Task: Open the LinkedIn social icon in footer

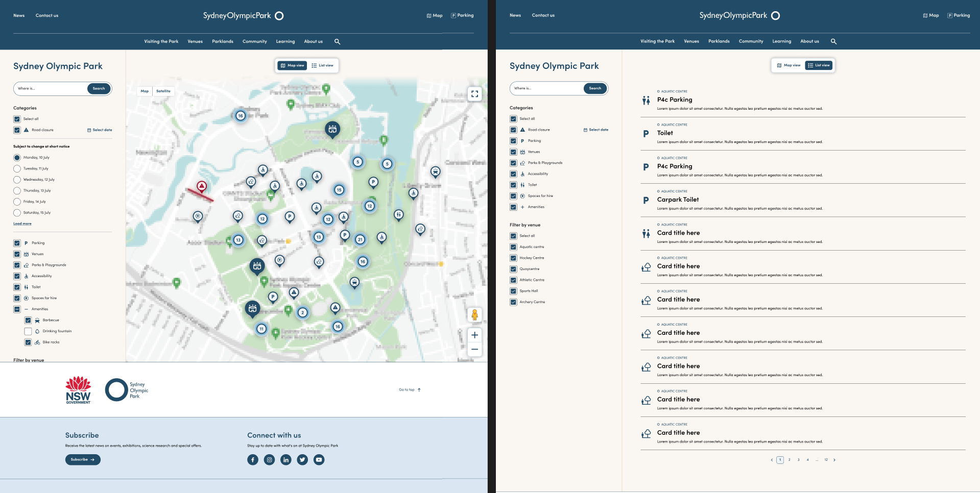Action: [286, 460]
